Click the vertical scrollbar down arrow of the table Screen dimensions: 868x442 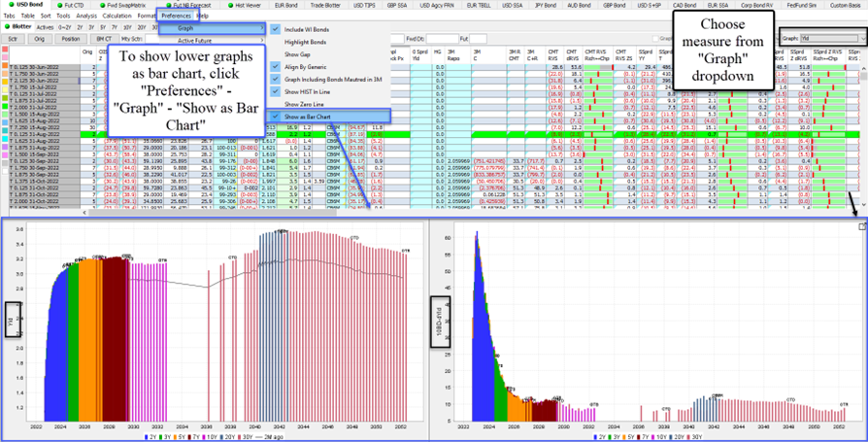[863, 204]
